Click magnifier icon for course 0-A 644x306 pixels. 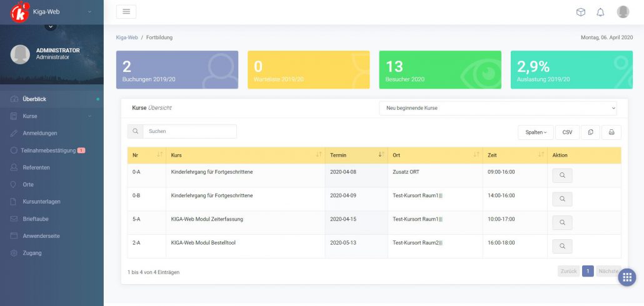click(562, 175)
